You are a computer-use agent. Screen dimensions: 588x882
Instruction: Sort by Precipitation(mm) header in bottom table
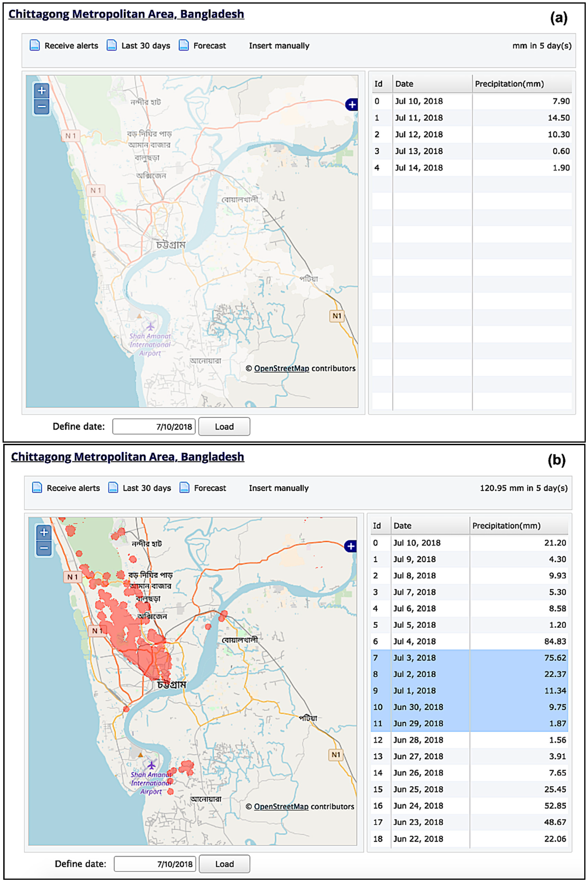pos(506,526)
